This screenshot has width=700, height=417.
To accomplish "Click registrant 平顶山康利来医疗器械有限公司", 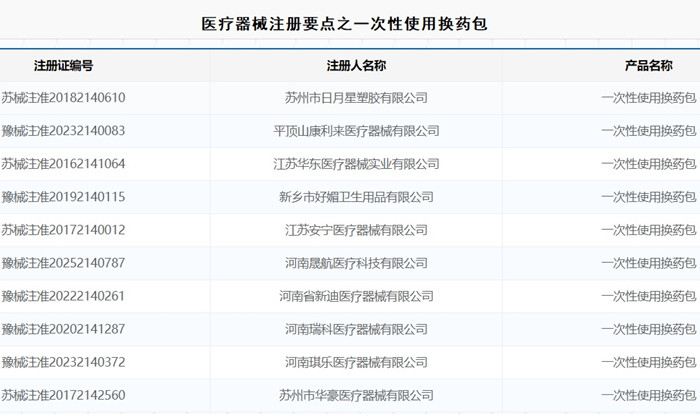I will point(356,131).
